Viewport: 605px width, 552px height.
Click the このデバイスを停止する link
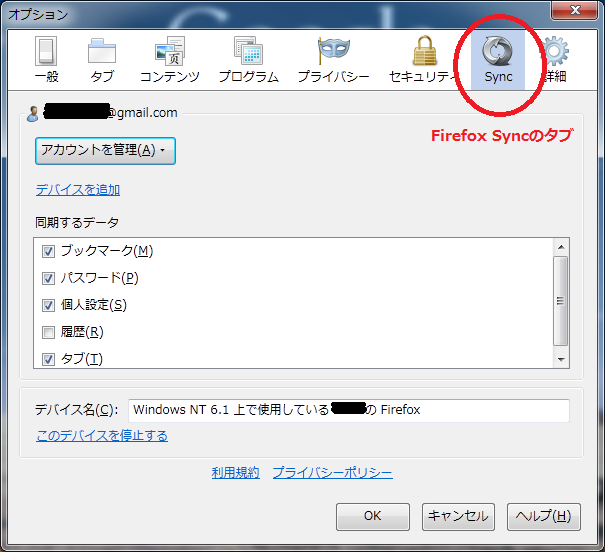102,436
